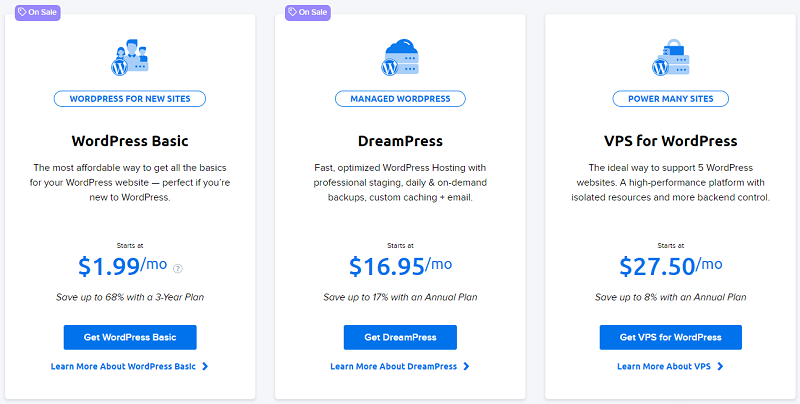Click the DreamPress cloud server icon
The width and height of the screenshot is (800, 404).
[x=400, y=57]
